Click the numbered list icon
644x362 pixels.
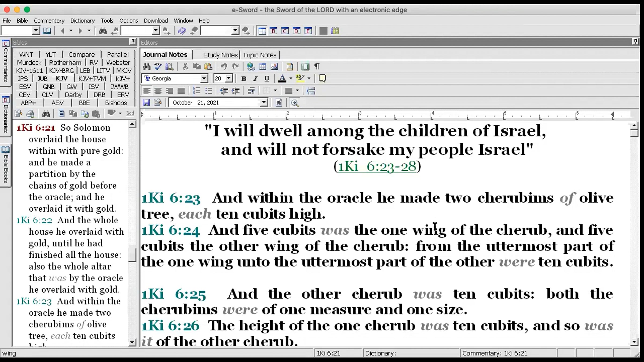197,91
